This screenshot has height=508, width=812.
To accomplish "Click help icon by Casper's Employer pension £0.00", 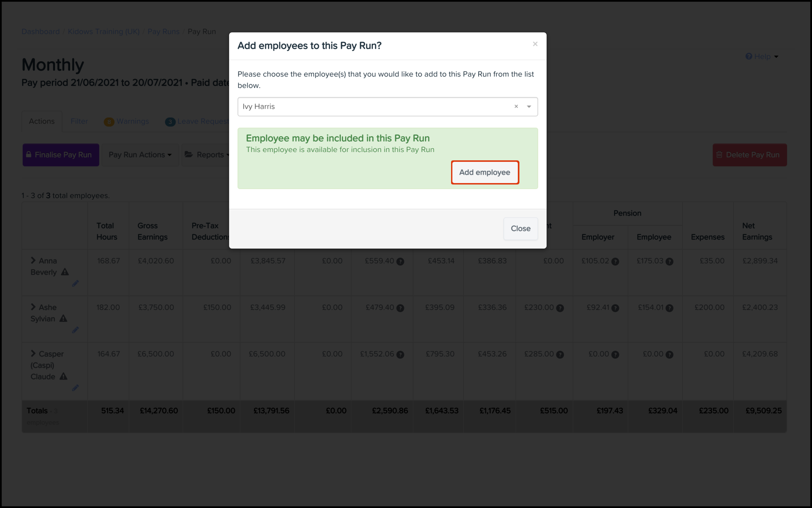I will point(615,354).
